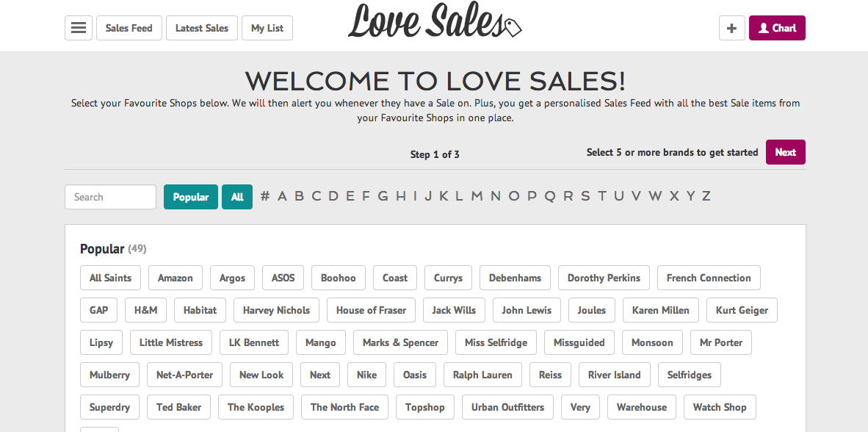Image resolution: width=868 pixels, height=432 pixels.
Task: Choose Little Mistress brand
Action: 171,342
